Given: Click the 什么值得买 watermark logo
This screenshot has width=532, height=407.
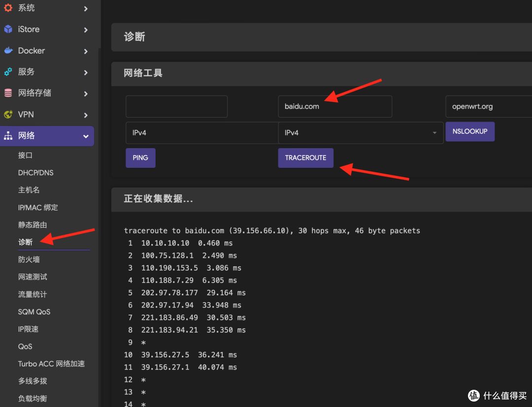Looking at the screenshot, I should click(x=473, y=395).
